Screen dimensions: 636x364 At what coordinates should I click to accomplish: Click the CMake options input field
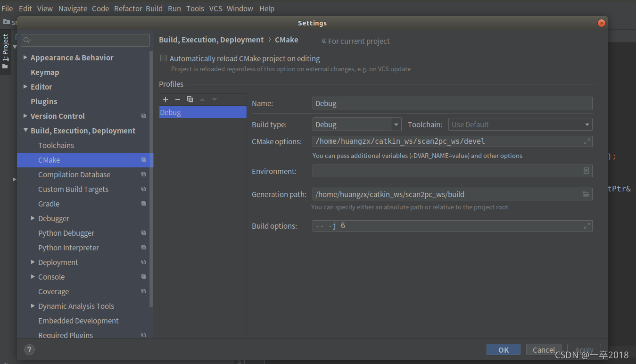coord(452,141)
